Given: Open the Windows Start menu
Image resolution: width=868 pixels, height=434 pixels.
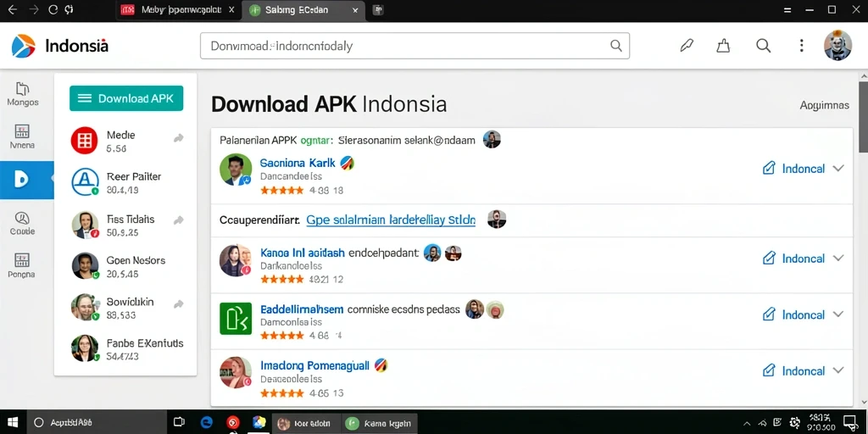Looking at the screenshot, I should pyautogui.click(x=12, y=422).
